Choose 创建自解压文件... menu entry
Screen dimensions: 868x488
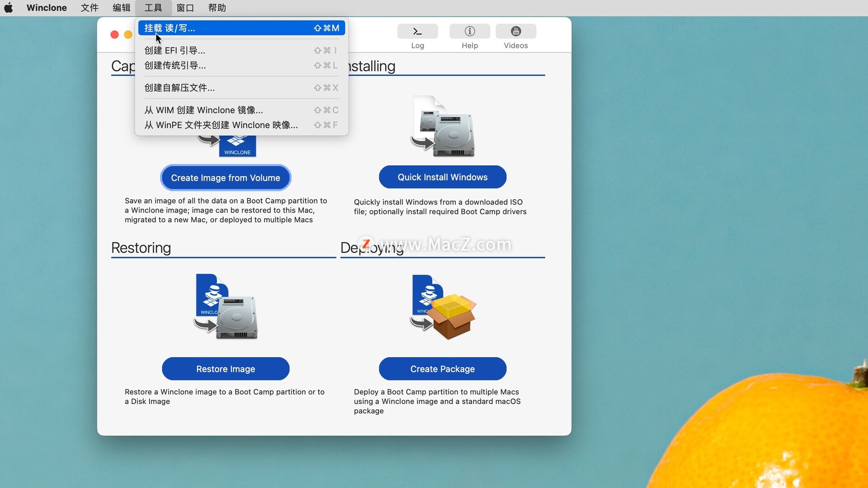[241, 88]
